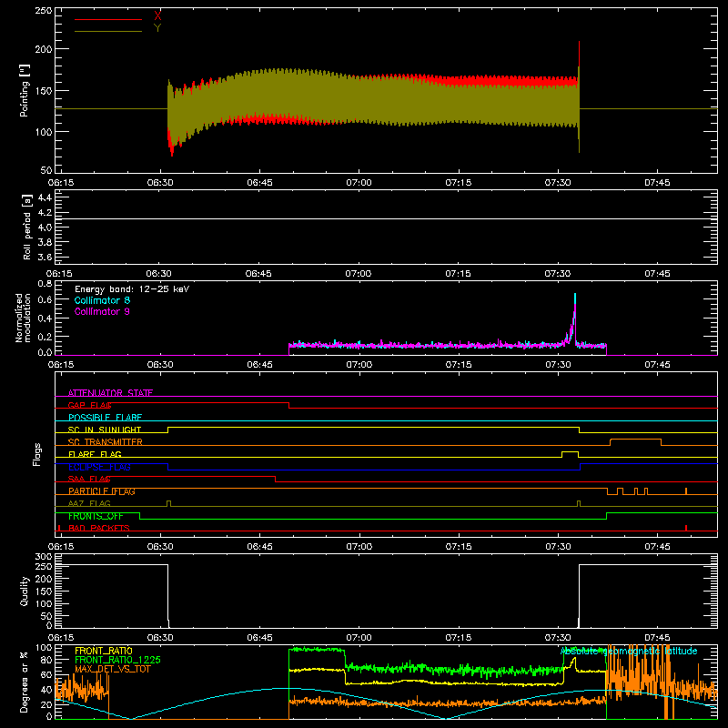Click the Pointing axis title

(25, 90)
